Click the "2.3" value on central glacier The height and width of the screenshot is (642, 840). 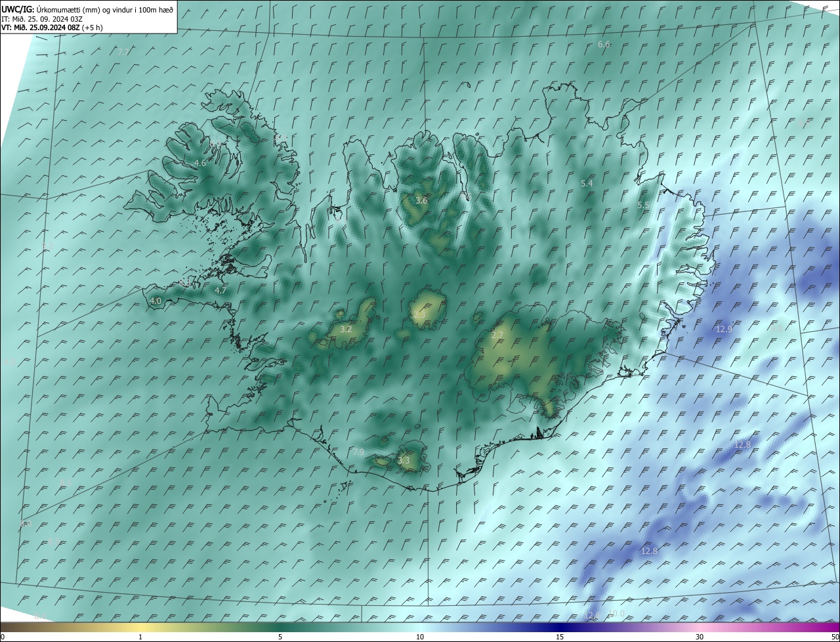[x=419, y=315]
